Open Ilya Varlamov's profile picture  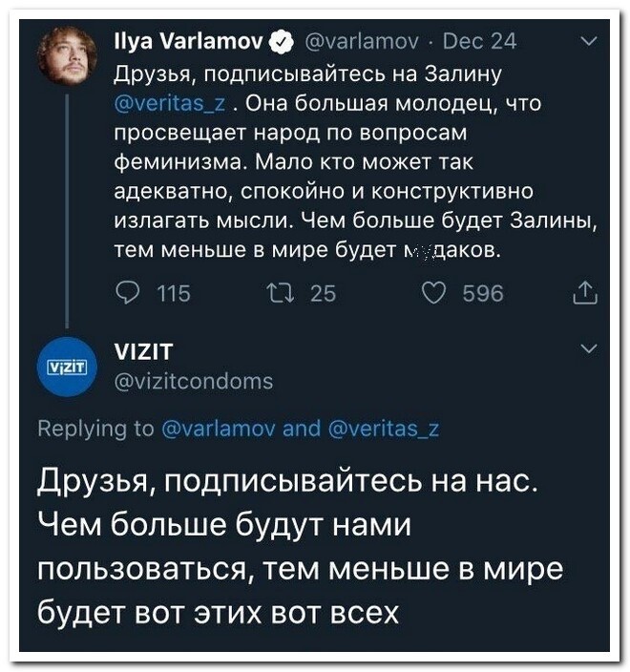pos(68,57)
